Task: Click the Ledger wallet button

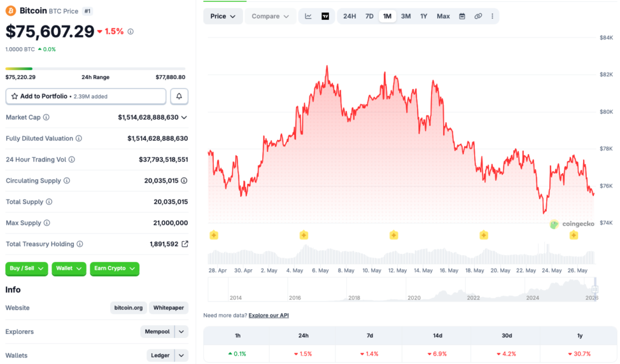Action: pyautogui.click(x=160, y=356)
